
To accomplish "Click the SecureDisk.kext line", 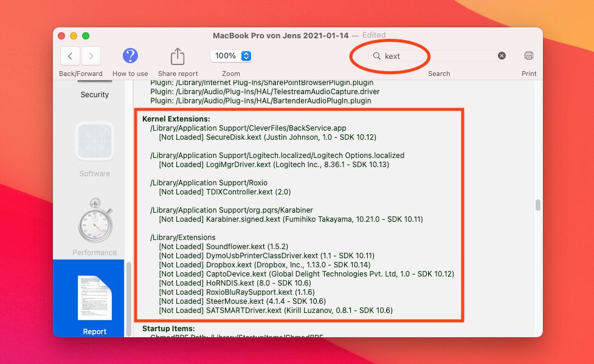I will pyautogui.click(x=268, y=137).
